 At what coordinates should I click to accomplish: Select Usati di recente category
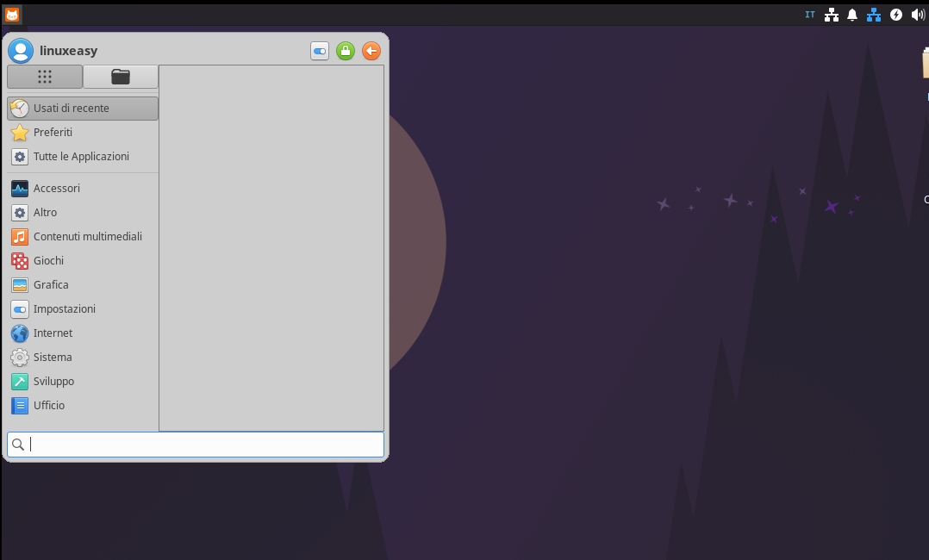click(83, 109)
